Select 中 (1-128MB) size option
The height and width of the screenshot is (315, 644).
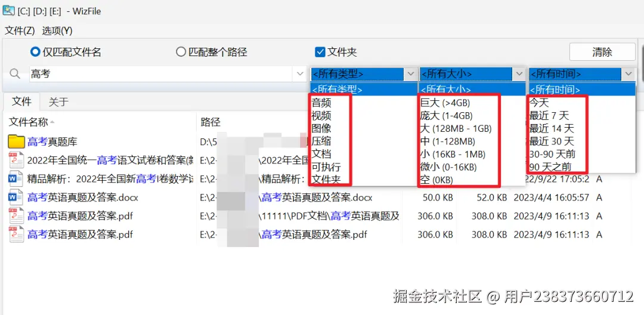pos(448,141)
